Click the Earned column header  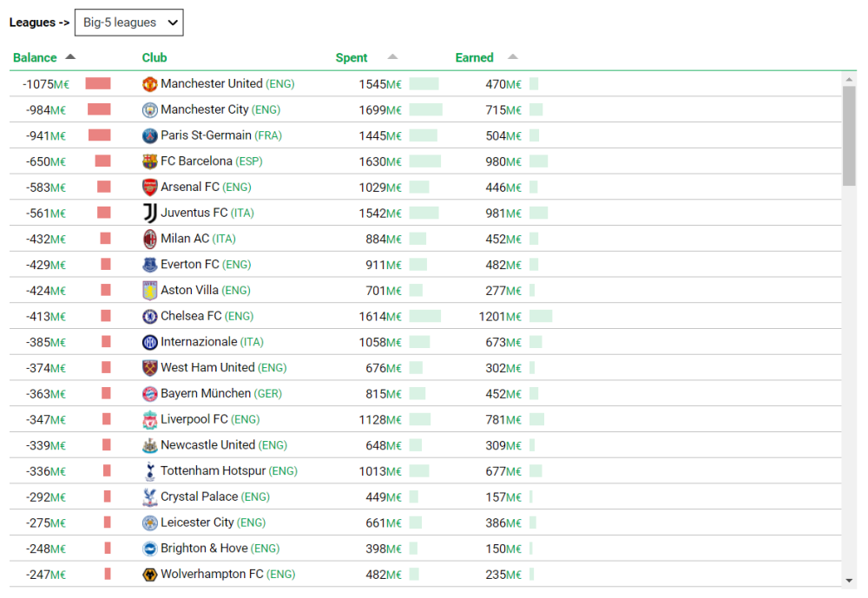(475, 57)
